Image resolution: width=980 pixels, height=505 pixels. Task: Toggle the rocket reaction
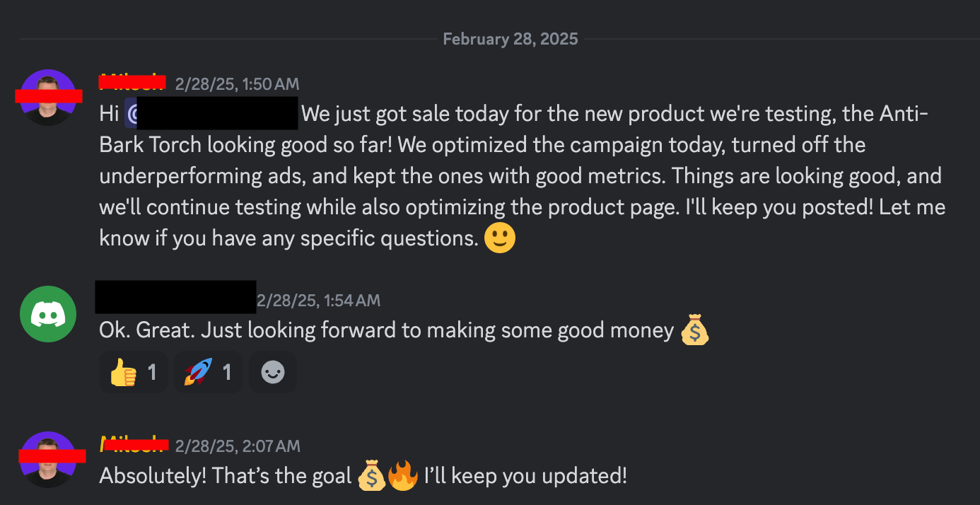click(208, 372)
